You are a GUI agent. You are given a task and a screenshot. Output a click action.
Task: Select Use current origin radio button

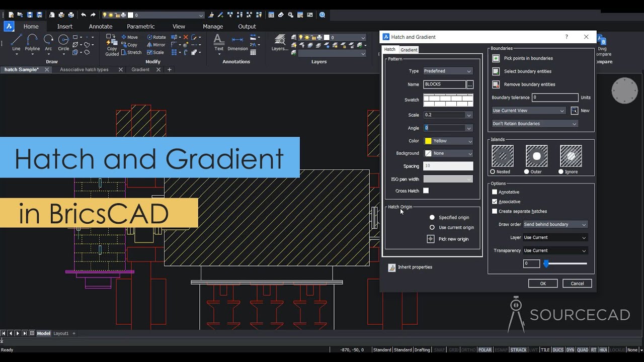432,227
